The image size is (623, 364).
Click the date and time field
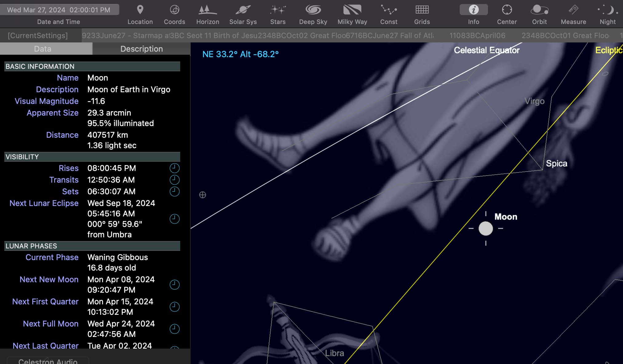(x=59, y=10)
